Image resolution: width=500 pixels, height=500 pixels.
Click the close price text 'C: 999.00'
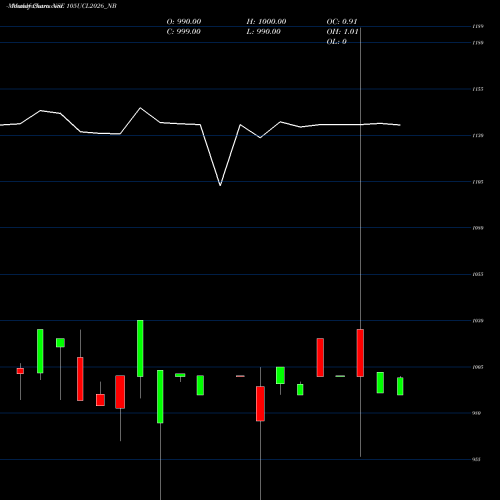184,32
